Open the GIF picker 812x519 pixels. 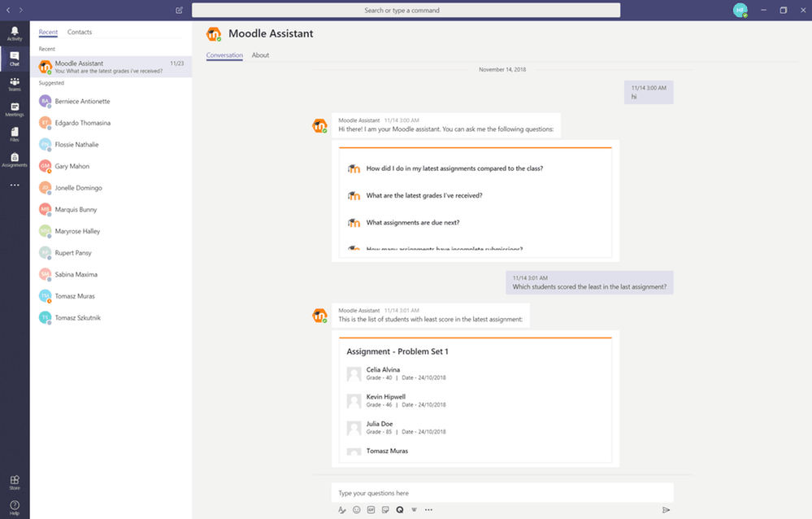pyautogui.click(x=371, y=510)
